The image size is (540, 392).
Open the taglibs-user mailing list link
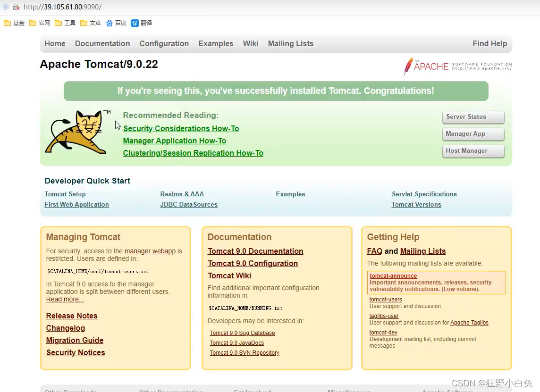[384, 316]
